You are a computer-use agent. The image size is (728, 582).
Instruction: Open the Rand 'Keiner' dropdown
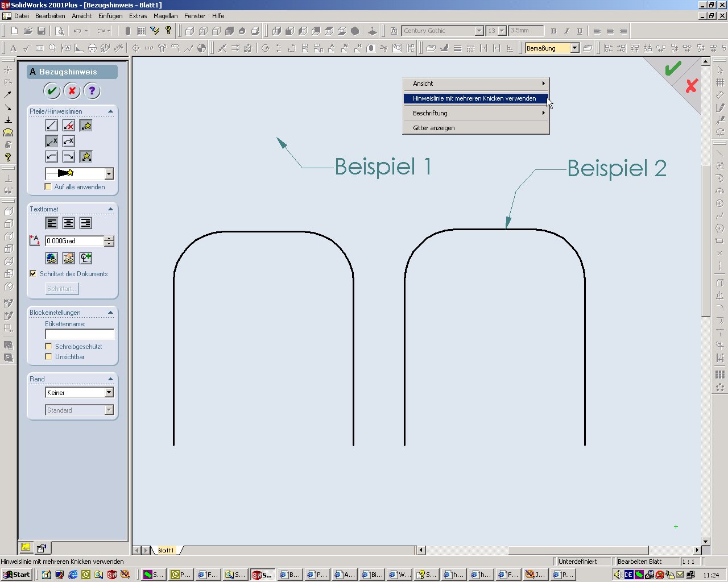[109, 393]
